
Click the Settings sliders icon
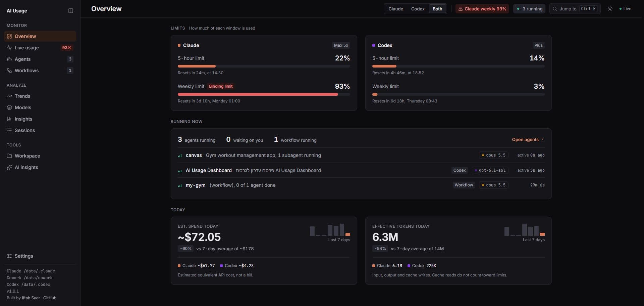(x=9, y=256)
